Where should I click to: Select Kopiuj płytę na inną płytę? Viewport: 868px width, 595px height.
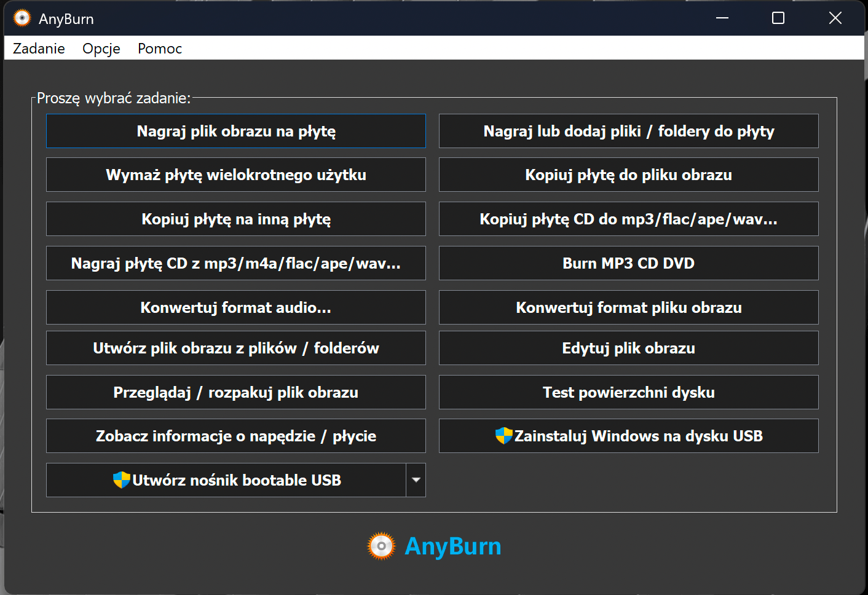(x=236, y=219)
